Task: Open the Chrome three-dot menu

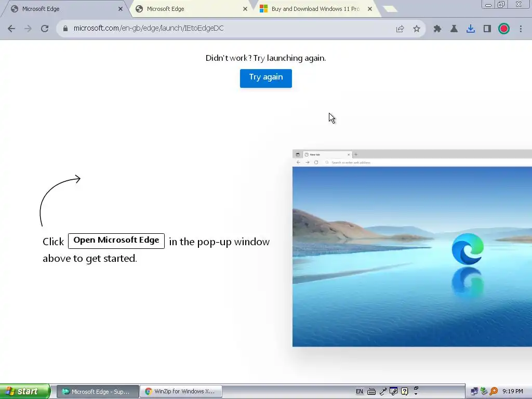Action: pos(521,29)
